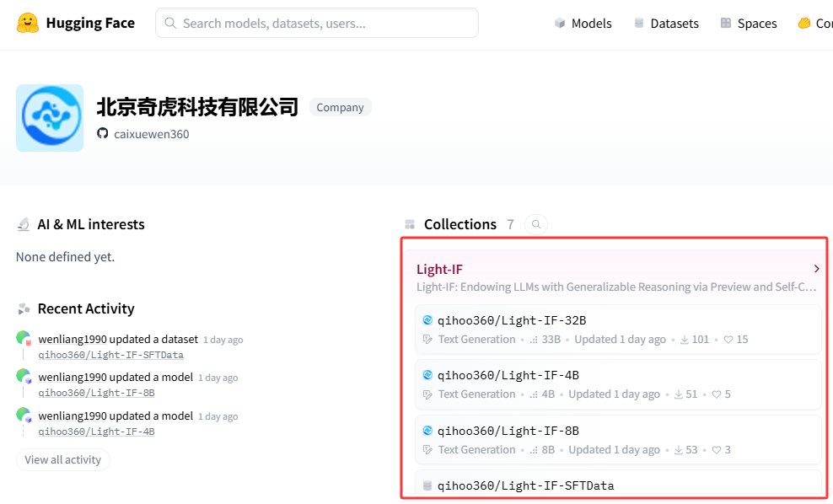Click '1 day ago' beside the dataset update
Screen dimensions: 833x504
point(223,340)
